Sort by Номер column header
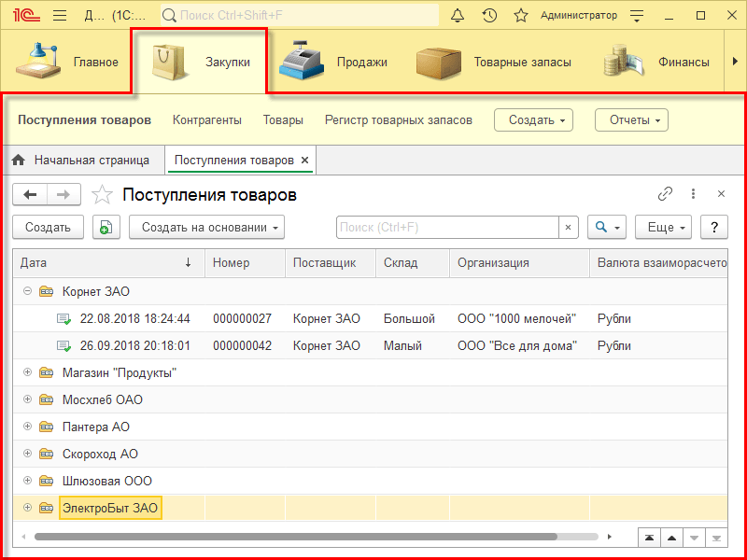 pos(246,263)
